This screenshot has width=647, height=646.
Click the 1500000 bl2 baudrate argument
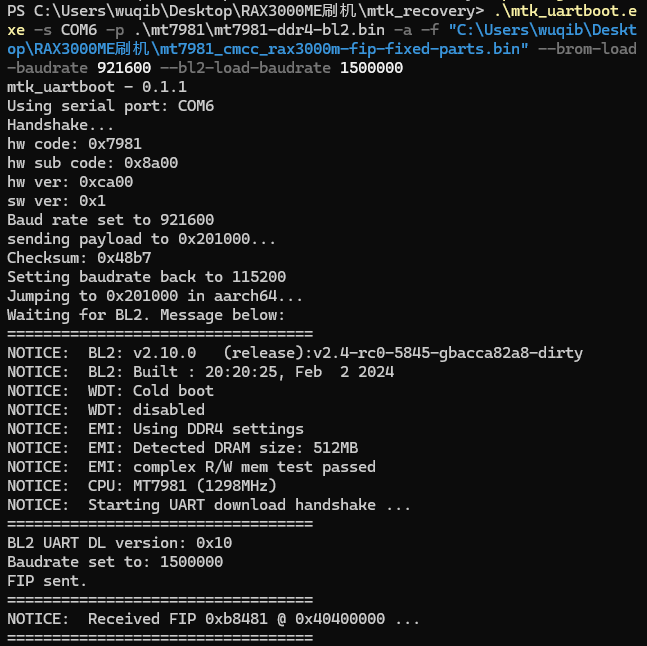coord(371,68)
